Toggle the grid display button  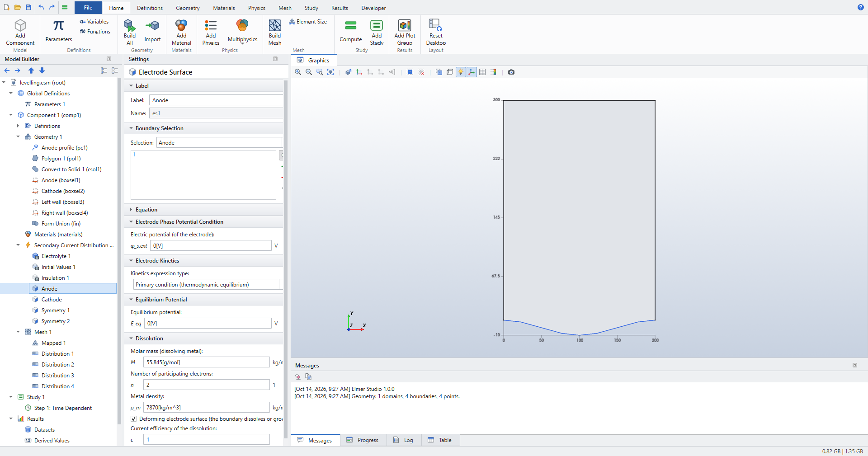482,72
